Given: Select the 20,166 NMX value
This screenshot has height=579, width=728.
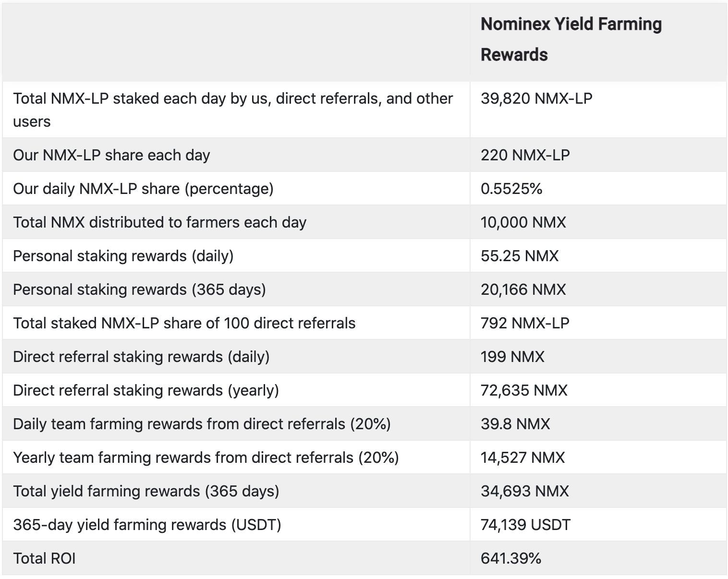Looking at the screenshot, I should pyautogui.click(x=523, y=289).
